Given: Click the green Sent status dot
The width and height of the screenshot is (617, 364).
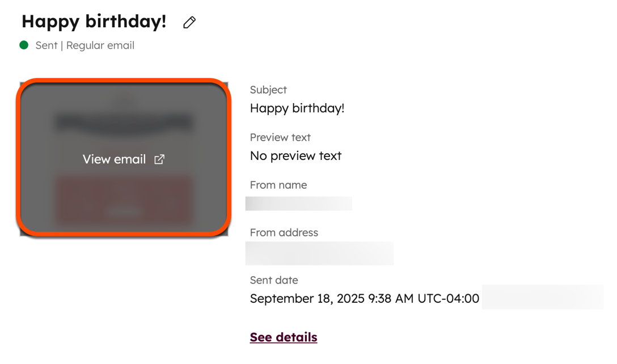Looking at the screenshot, I should click(23, 45).
